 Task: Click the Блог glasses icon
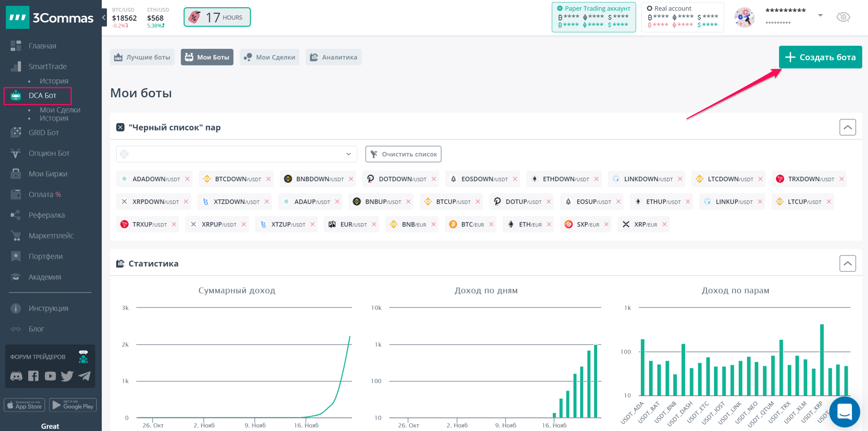point(16,329)
